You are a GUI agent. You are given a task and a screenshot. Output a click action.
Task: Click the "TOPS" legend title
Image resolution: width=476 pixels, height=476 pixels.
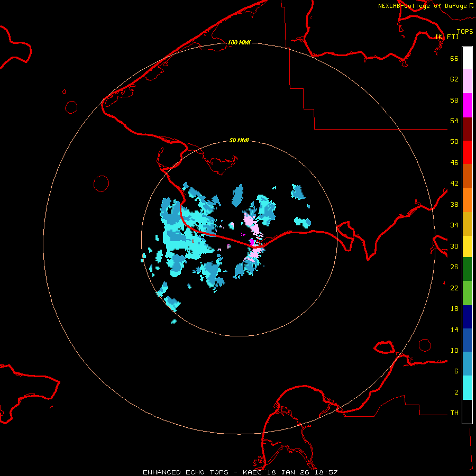(x=465, y=31)
